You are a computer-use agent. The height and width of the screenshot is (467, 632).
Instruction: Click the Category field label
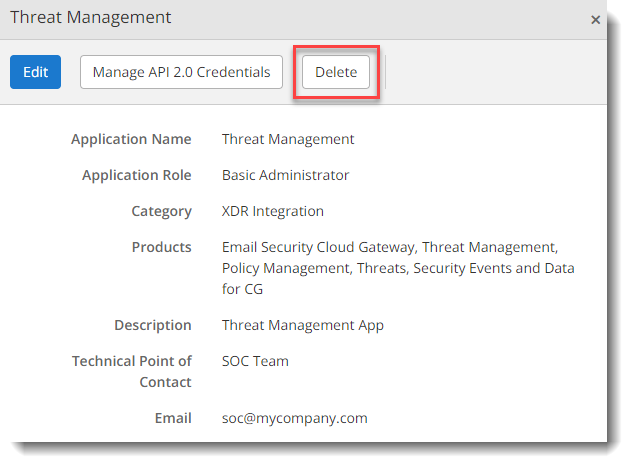(161, 211)
